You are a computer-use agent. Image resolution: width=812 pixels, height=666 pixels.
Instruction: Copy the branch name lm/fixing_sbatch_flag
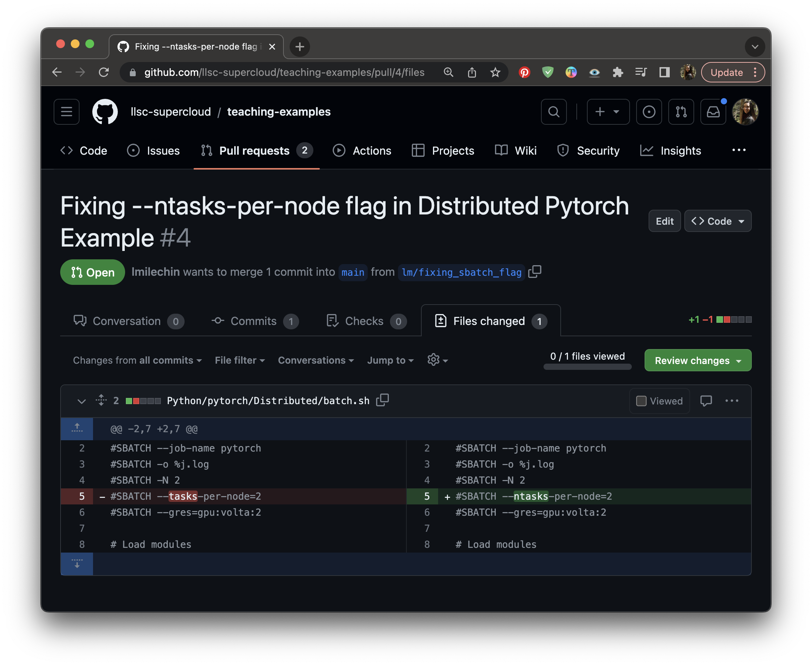click(x=535, y=272)
